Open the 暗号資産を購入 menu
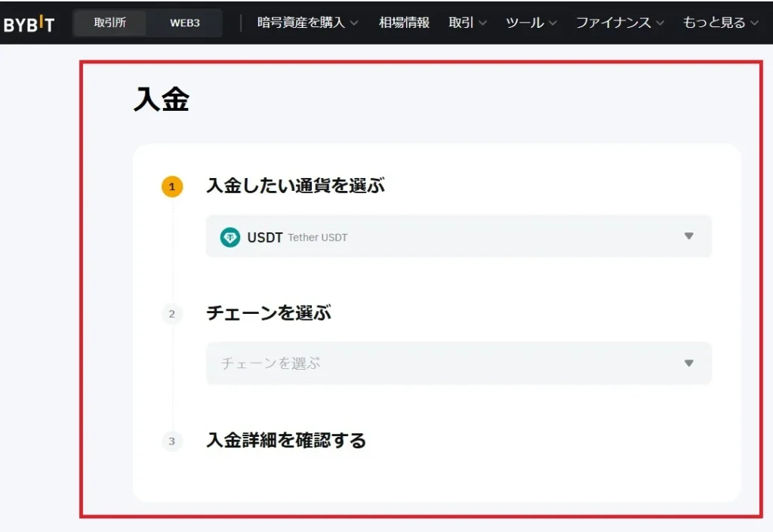773x532 pixels. pyautogui.click(x=308, y=23)
